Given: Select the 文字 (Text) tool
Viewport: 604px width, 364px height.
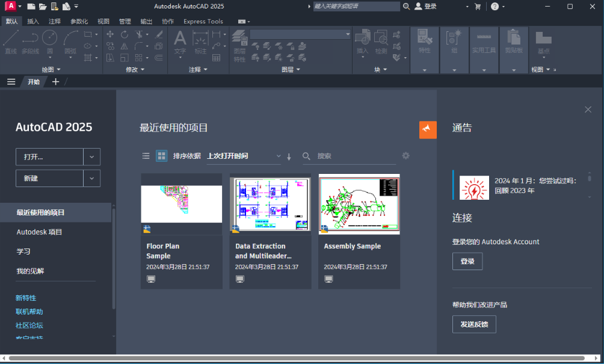Looking at the screenshot, I should point(180,43).
